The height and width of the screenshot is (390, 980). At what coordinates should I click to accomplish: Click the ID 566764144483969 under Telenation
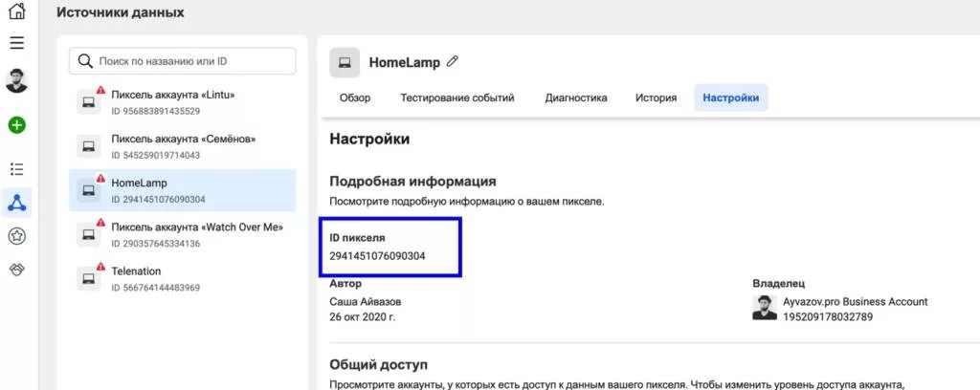[x=156, y=288]
